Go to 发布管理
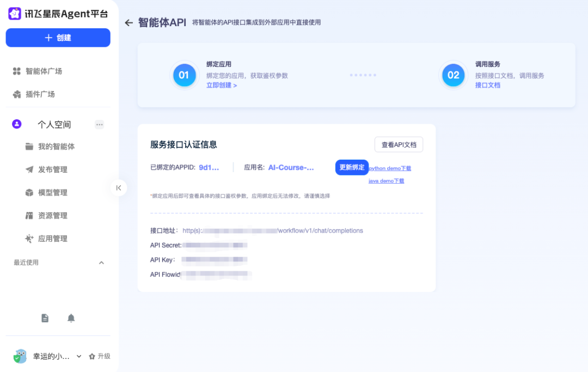The height and width of the screenshot is (372, 588). tap(52, 169)
